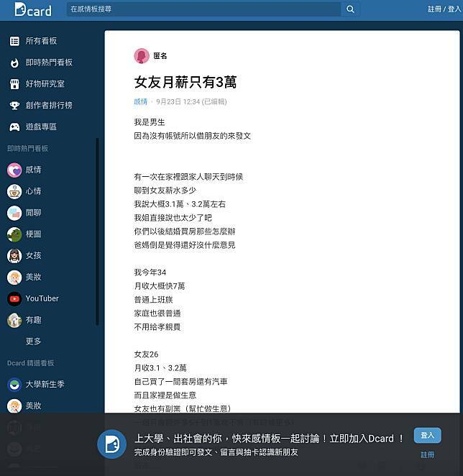
Task: Open 遊戲專區 gamepad icon
Action: pyautogui.click(x=14, y=127)
